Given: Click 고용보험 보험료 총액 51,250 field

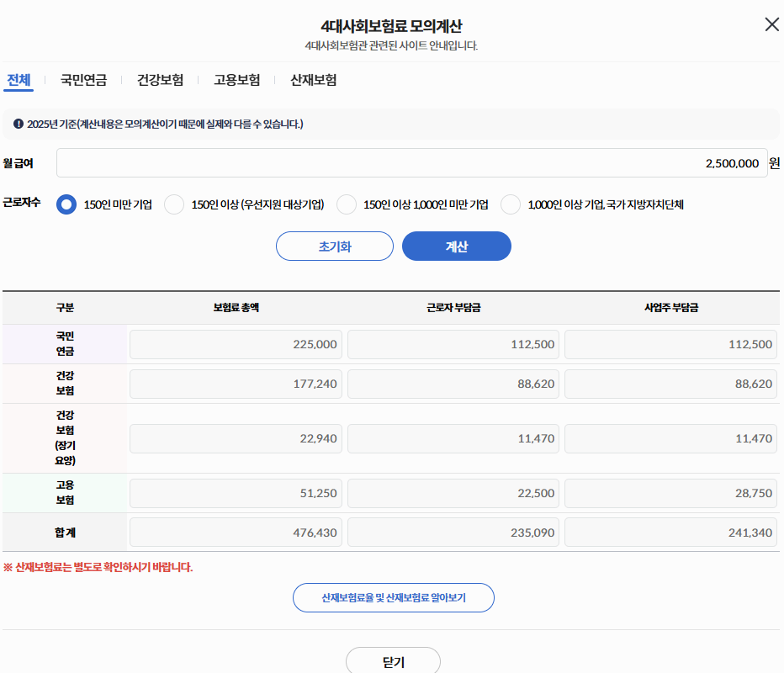Looking at the screenshot, I should (x=236, y=493).
